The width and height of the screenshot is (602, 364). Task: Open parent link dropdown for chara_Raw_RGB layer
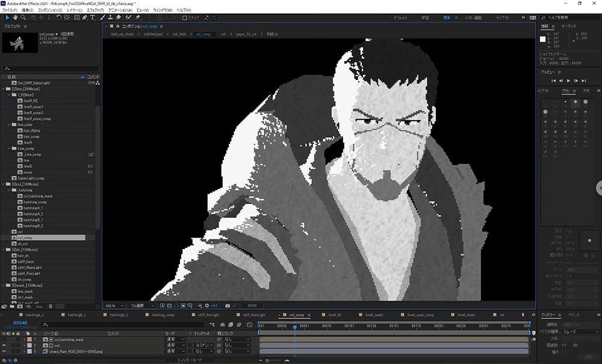236,351
